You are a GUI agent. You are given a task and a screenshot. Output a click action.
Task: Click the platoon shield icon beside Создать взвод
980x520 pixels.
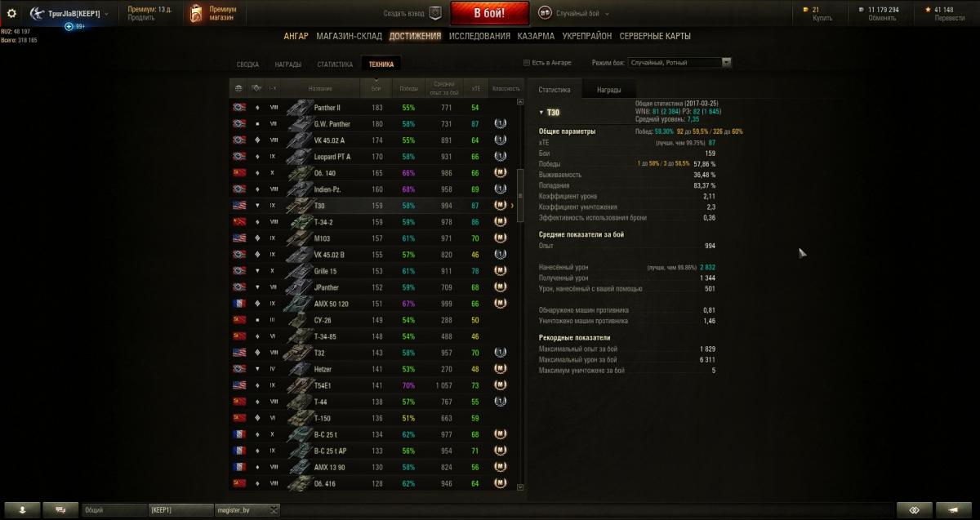tap(436, 13)
